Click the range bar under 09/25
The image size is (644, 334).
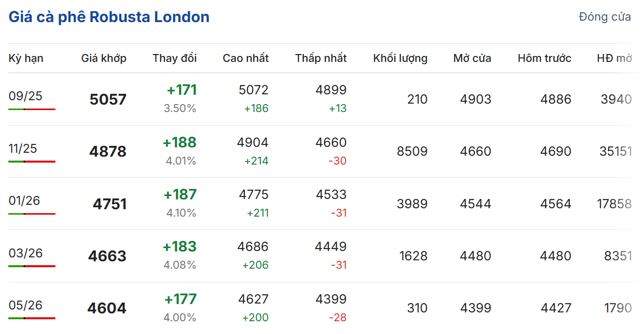coord(32,109)
